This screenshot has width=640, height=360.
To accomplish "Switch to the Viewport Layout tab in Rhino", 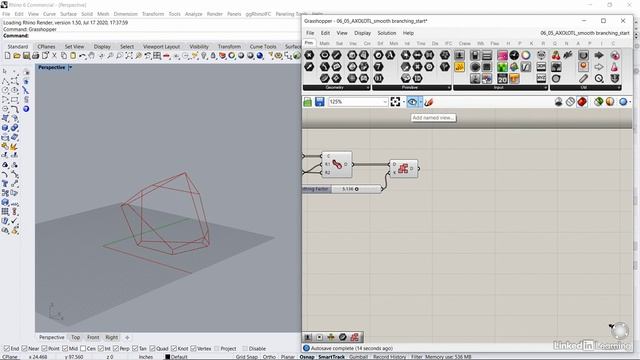I will (162, 47).
